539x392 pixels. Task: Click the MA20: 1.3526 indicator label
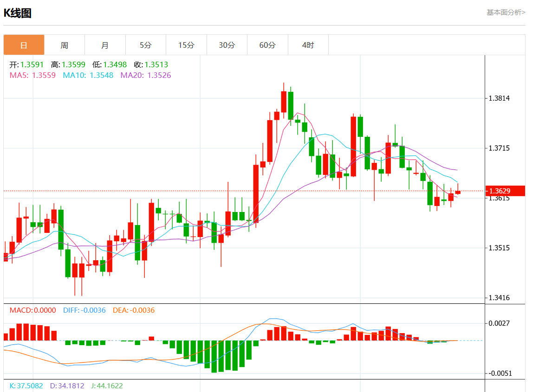tap(146, 75)
